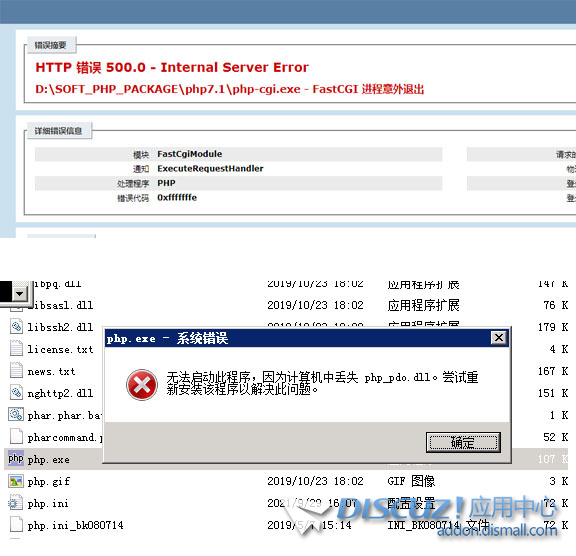Viewport: 576px width, 556px height.
Task: Click the purple php.exe icon
Action: click(16, 458)
